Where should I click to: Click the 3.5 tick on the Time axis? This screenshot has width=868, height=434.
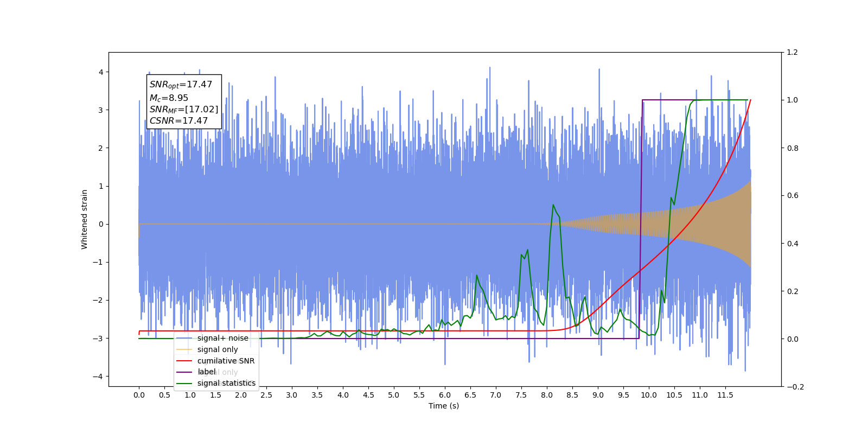coord(317,395)
